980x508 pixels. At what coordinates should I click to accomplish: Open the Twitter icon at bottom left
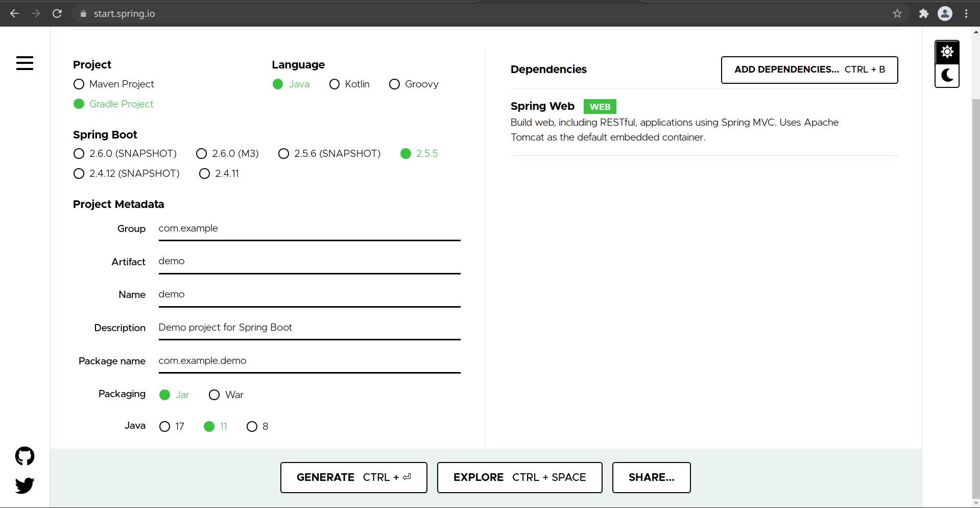(x=25, y=486)
